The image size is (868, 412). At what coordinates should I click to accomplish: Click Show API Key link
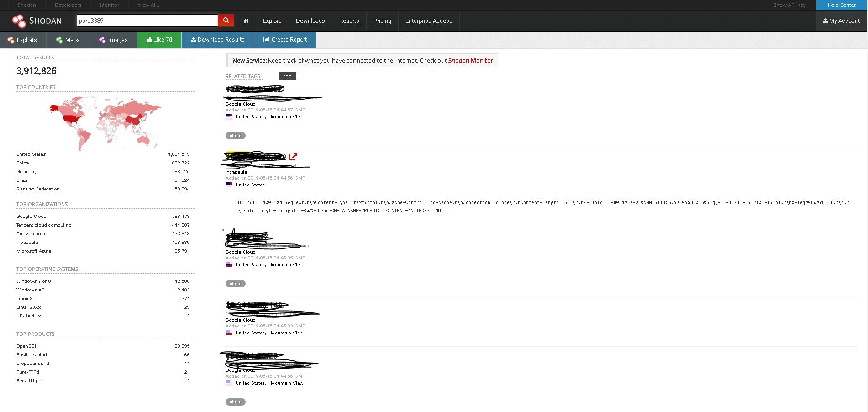click(x=789, y=5)
